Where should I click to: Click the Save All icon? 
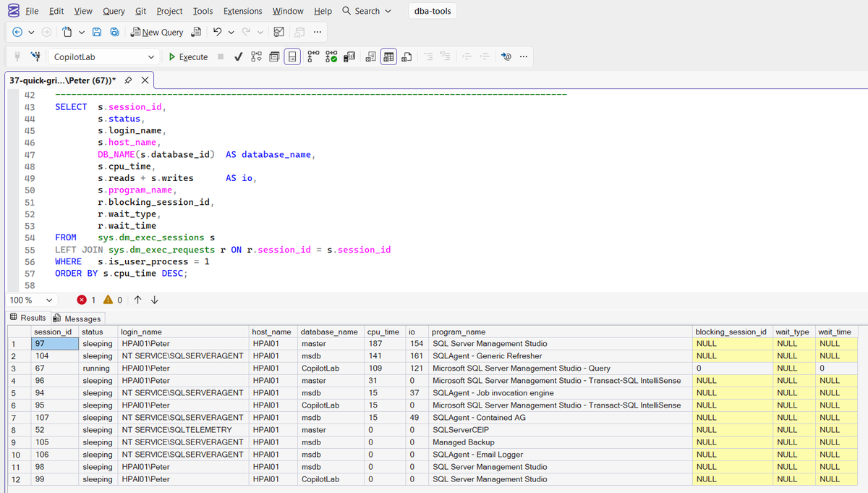[114, 32]
